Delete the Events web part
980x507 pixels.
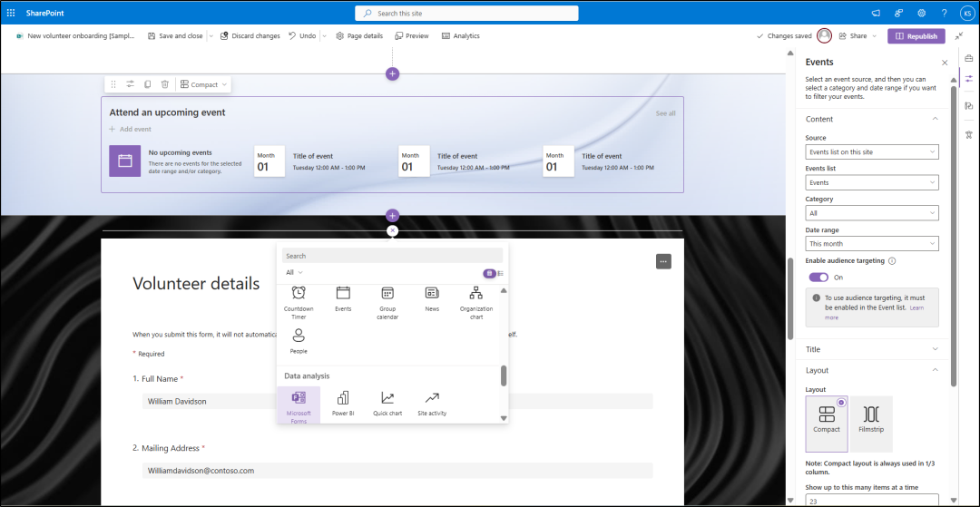tap(164, 84)
